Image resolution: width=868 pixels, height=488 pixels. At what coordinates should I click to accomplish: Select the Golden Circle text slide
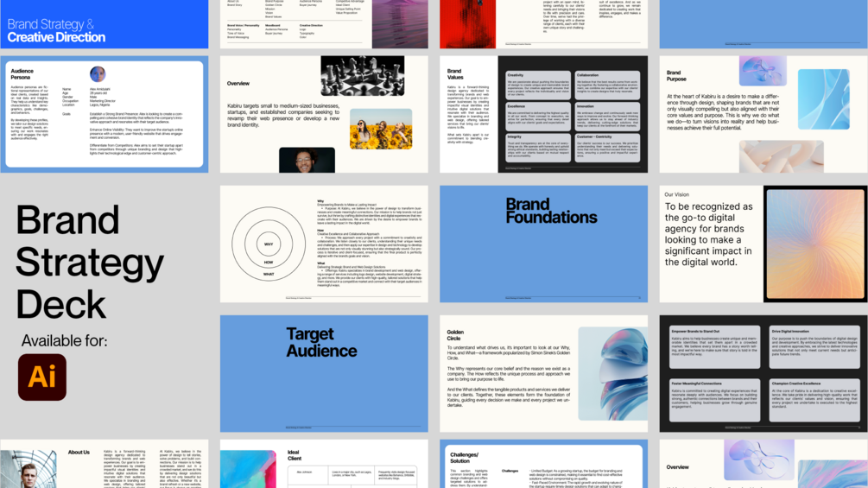click(543, 373)
